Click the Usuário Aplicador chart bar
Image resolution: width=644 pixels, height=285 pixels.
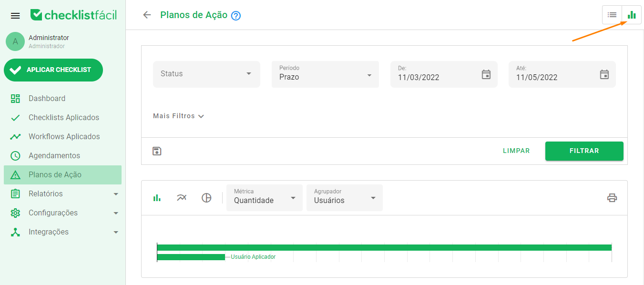[x=191, y=257]
